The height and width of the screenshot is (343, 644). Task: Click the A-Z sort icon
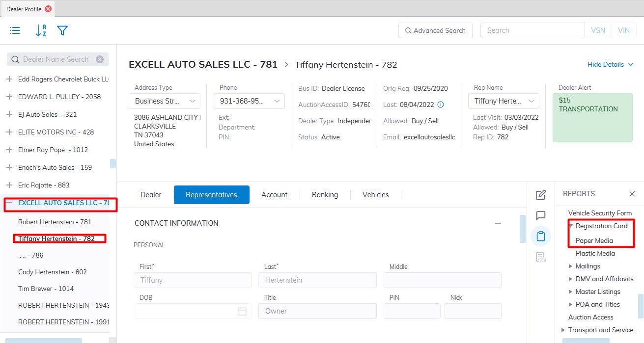[x=41, y=30]
